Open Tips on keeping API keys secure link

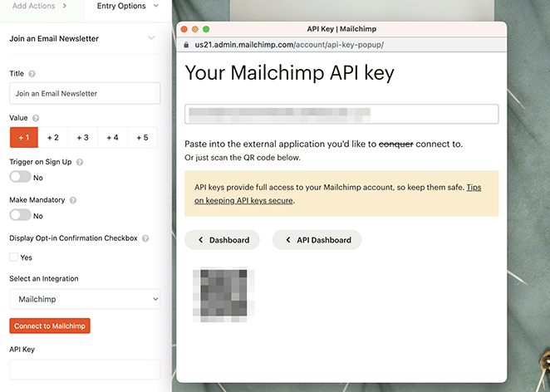pos(338,194)
